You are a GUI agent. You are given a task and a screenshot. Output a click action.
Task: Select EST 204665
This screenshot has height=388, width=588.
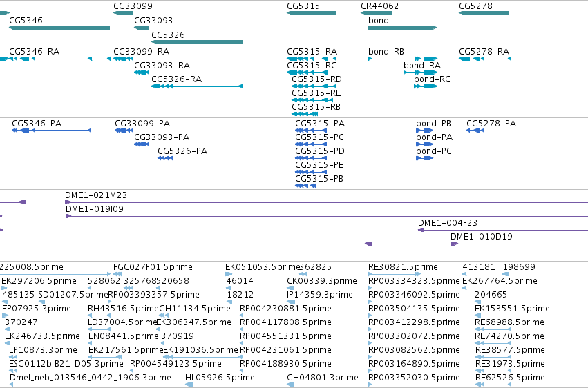pyautogui.click(x=491, y=295)
